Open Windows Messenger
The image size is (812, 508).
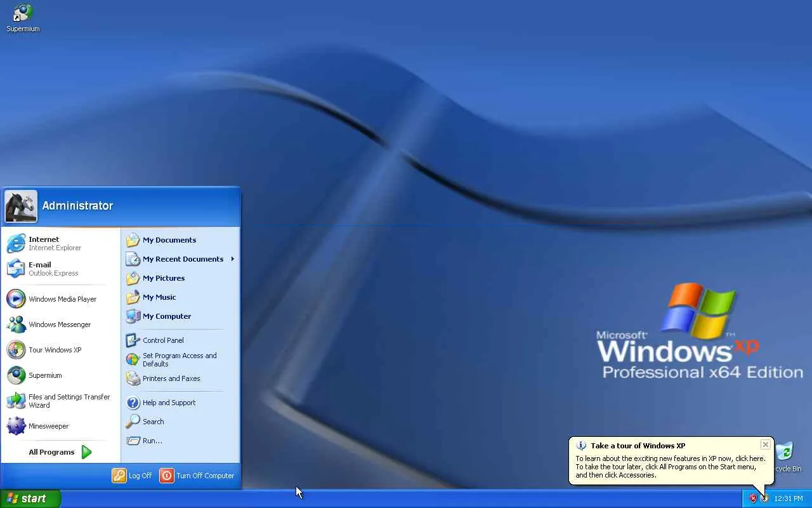click(x=61, y=324)
